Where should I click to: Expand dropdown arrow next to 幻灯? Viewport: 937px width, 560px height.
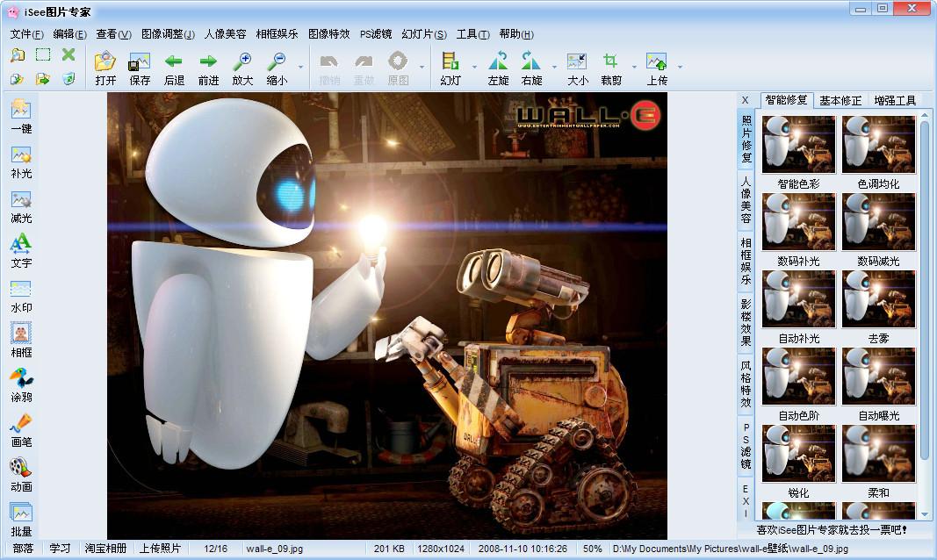coord(474,67)
